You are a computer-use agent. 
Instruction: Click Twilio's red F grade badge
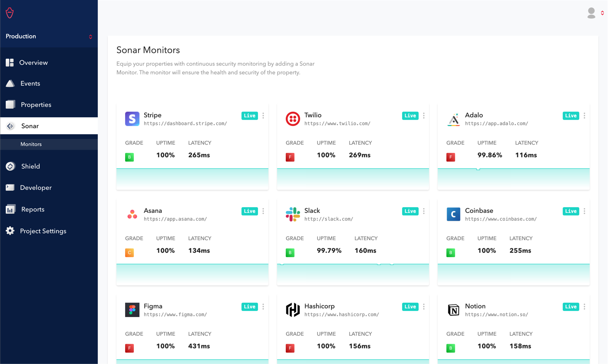pyautogui.click(x=290, y=157)
